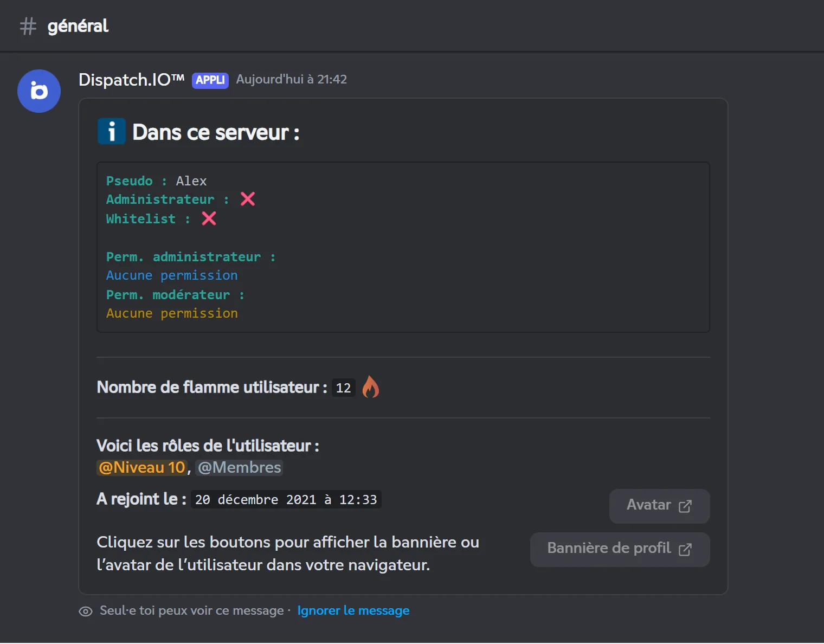
Task: Click the red cross next to Whitelist
Action: [209, 218]
